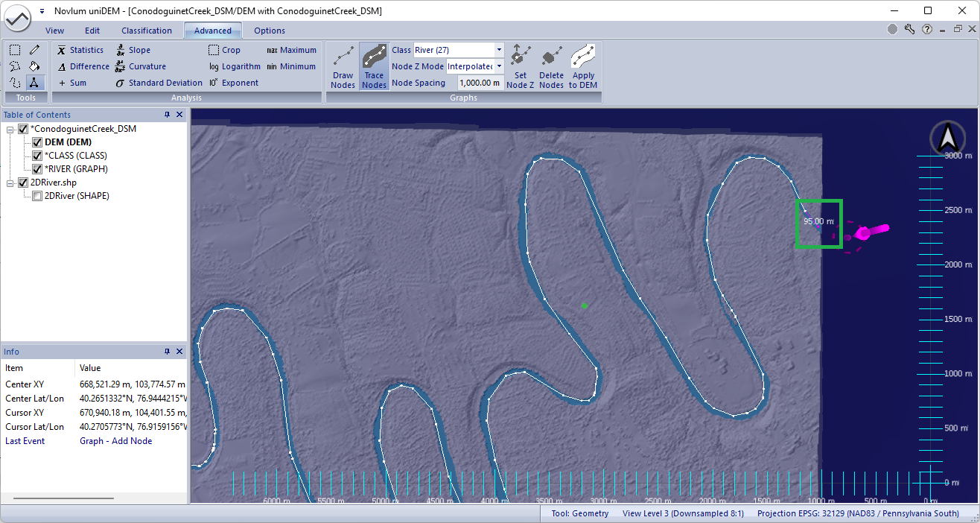
Task: Toggle the CLASS (CLASS) layer checkbox
Action: coord(37,156)
